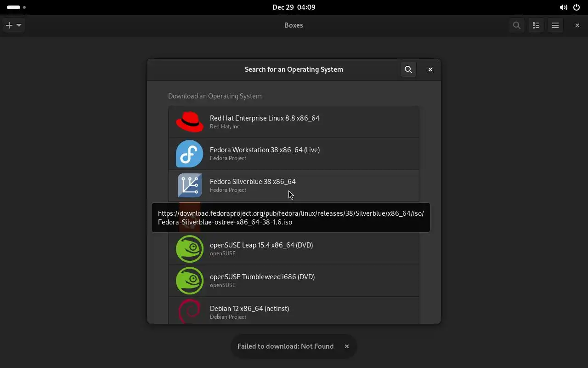Select Fedora Workstation 38 x86_64 (Live)

[x=294, y=154]
